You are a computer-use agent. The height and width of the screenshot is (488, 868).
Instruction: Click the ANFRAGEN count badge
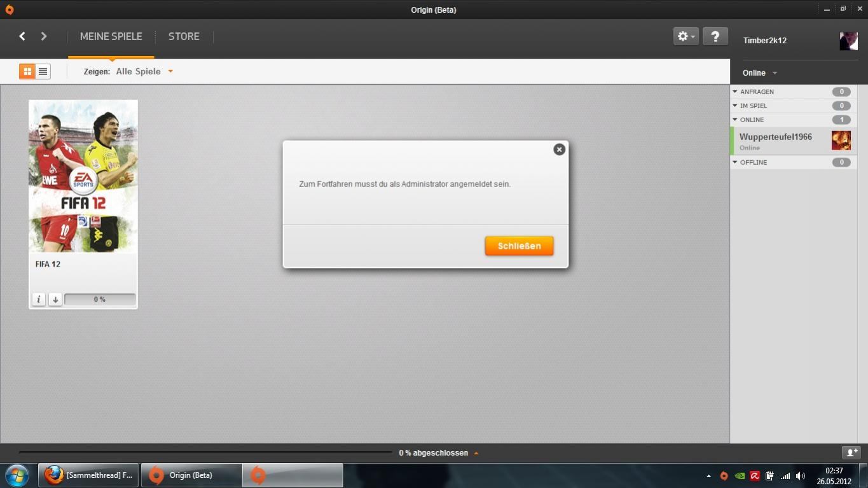click(x=841, y=92)
